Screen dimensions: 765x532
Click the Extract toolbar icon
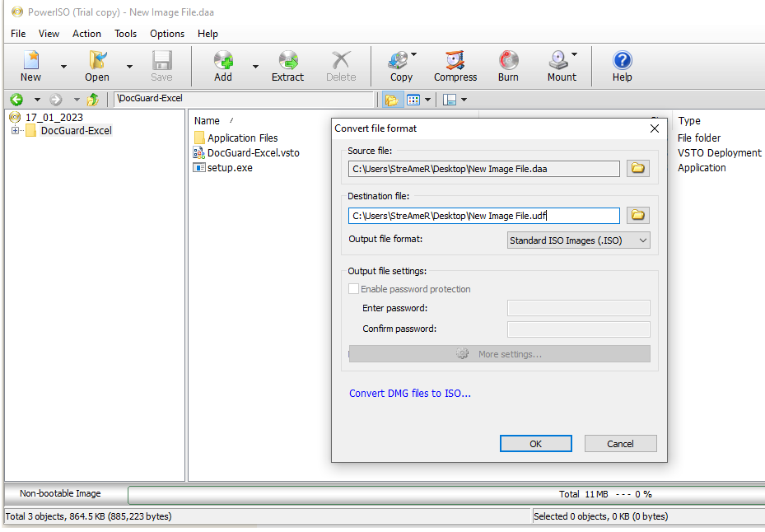coord(288,67)
